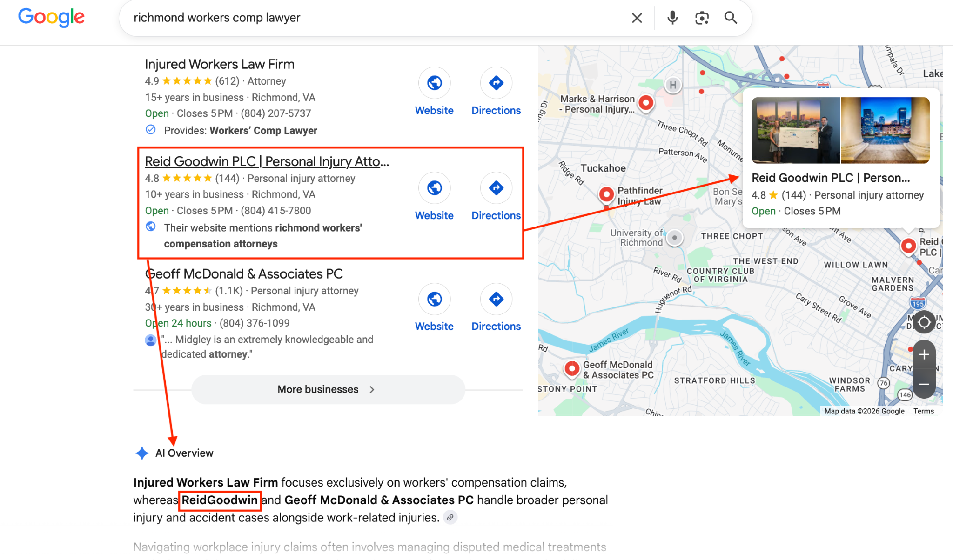Viewport: 953px width, 560px height.
Task: Open Geoff McDonald & Associates PC listing title
Action: coord(244,273)
